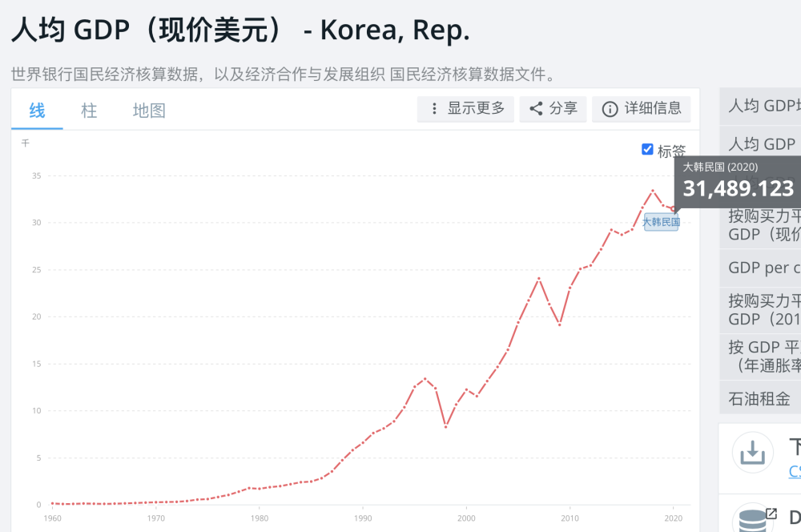Click the 大韩民国 series label on chart
The height and width of the screenshot is (532, 801).
pyautogui.click(x=661, y=222)
